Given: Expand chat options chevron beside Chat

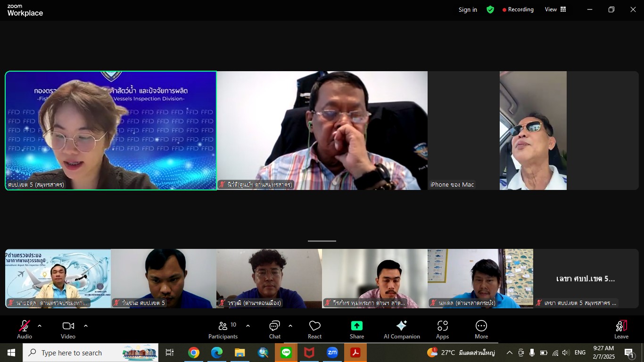Looking at the screenshot, I should pos(290,326).
